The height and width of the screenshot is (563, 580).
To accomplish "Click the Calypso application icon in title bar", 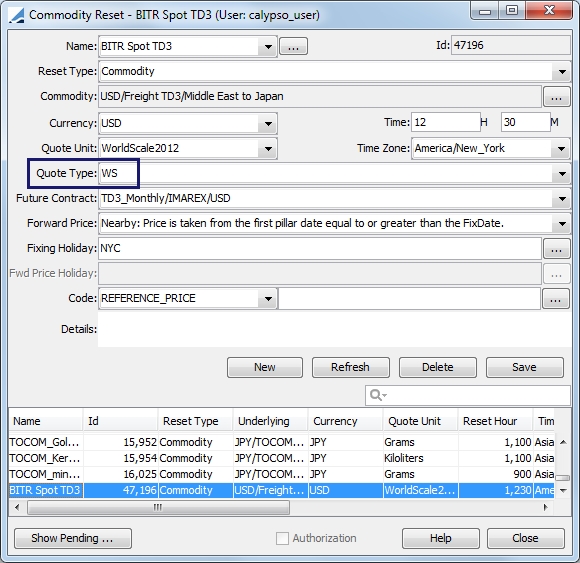I will pyautogui.click(x=16, y=15).
